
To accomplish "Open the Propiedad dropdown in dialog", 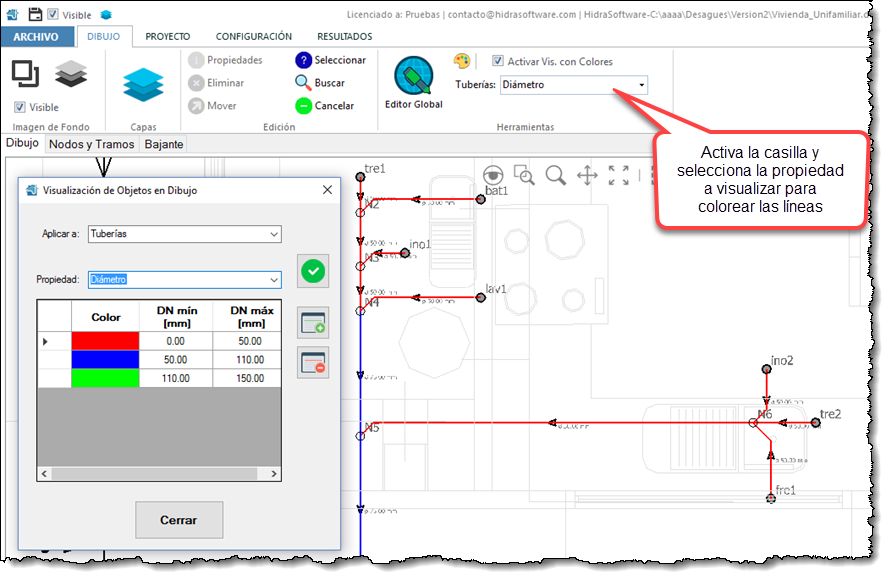I will 274,280.
